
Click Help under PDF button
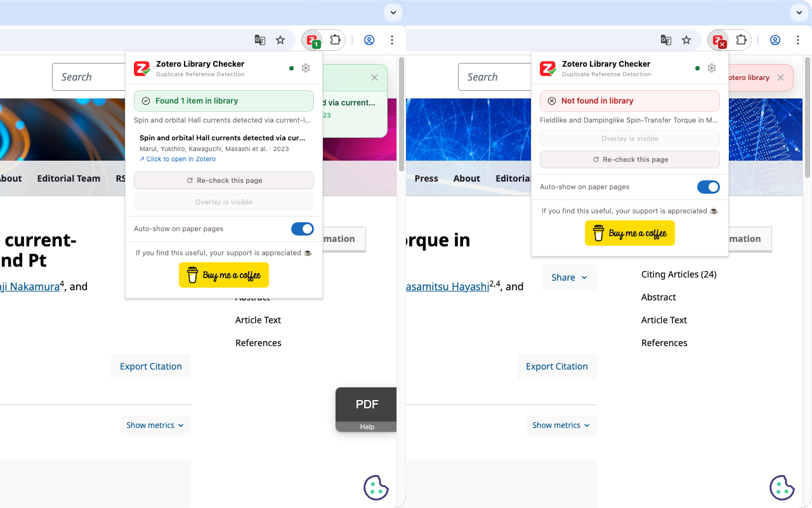pyautogui.click(x=367, y=427)
